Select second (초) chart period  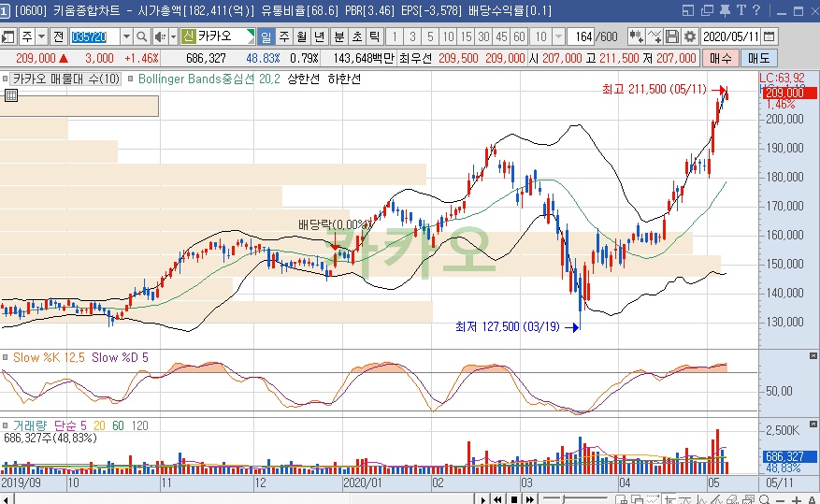point(356,36)
